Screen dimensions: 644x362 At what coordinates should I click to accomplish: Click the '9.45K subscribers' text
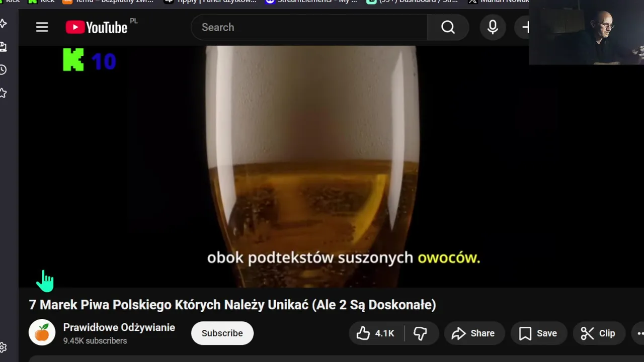(95, 341)
